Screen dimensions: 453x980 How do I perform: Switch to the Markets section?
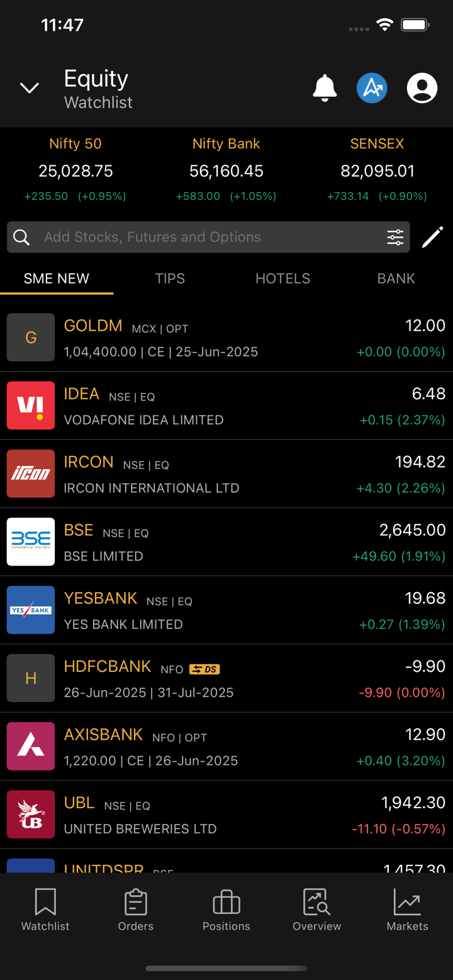pos(407,910)
